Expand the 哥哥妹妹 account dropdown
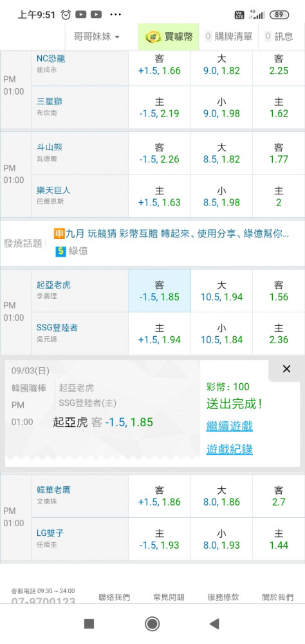Image resolution: width=305 pixels, height=644 pixels. pyautogui.click(x=97, y=37)
